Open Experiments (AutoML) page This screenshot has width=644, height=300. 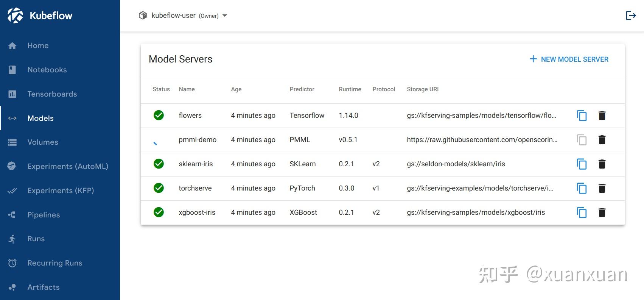tap(68, 166)
